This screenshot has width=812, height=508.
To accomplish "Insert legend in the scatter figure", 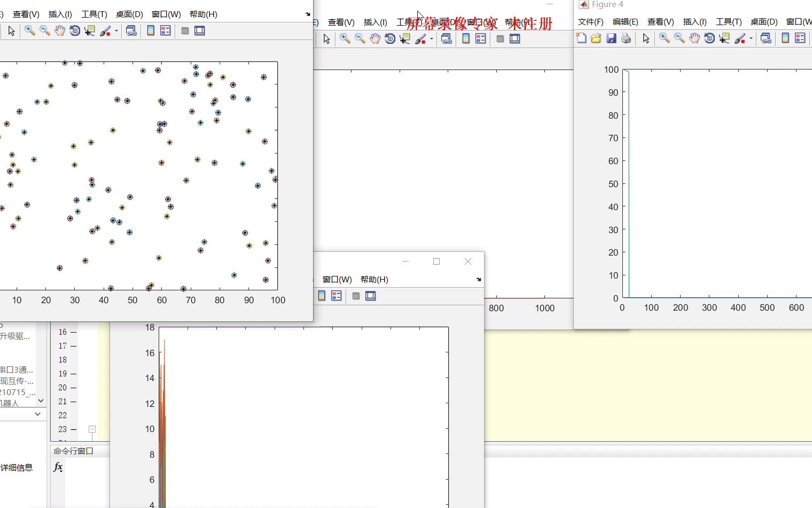I will point(166,31).
